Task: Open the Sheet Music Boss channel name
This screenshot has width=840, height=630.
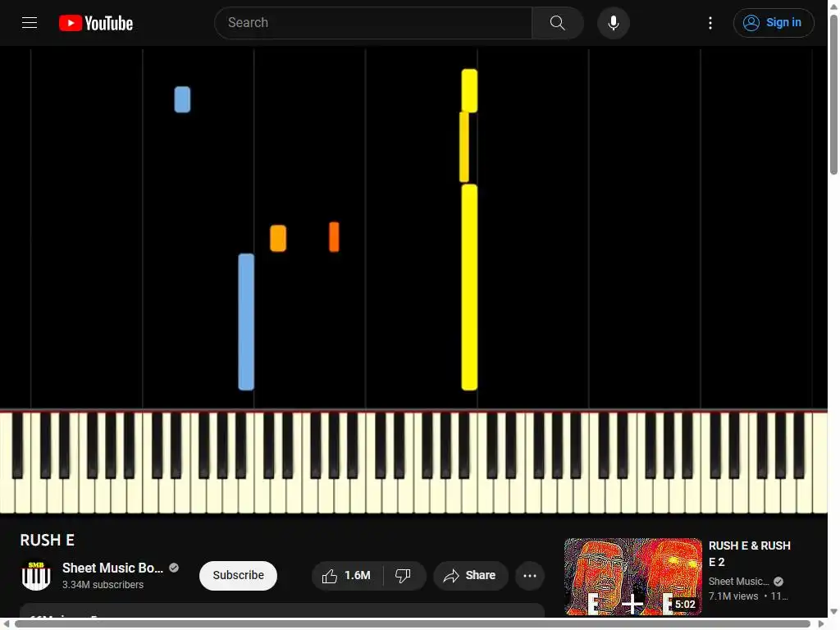Action: tap(112, 568)
